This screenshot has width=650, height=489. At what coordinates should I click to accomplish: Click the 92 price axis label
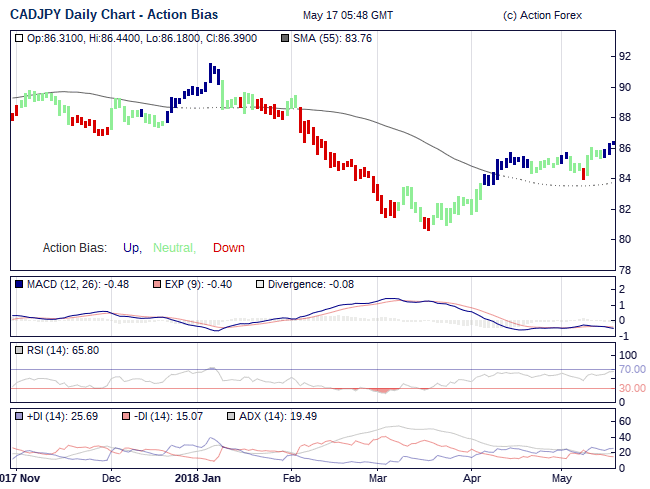625,56
